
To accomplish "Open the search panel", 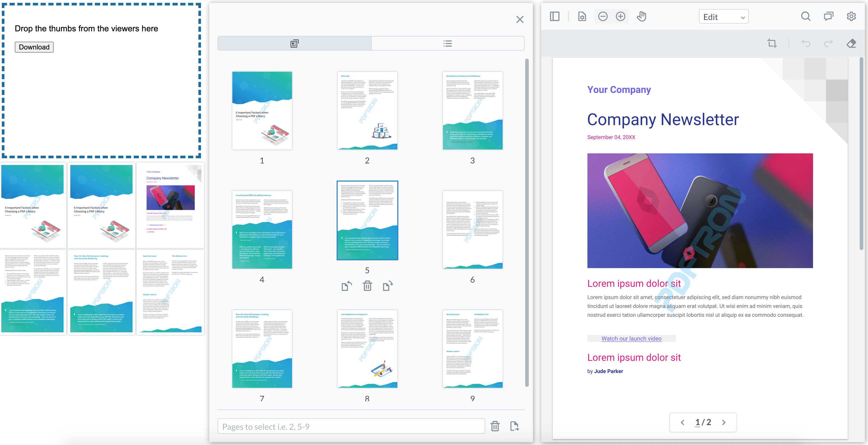I will point(806,17).
